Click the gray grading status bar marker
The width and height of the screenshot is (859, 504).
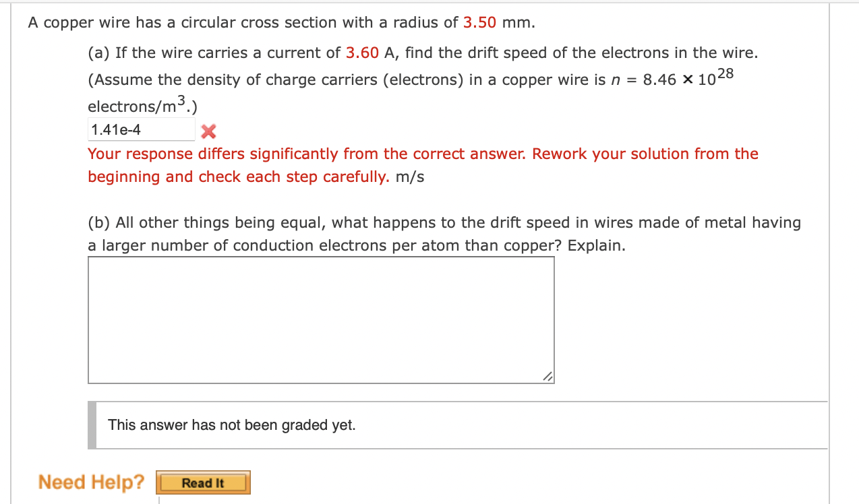(90, 424)
